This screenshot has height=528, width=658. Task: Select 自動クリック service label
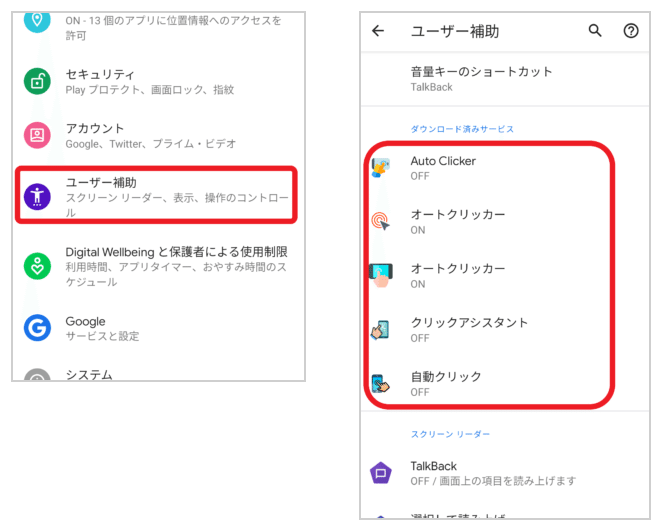tap(446, 376)
